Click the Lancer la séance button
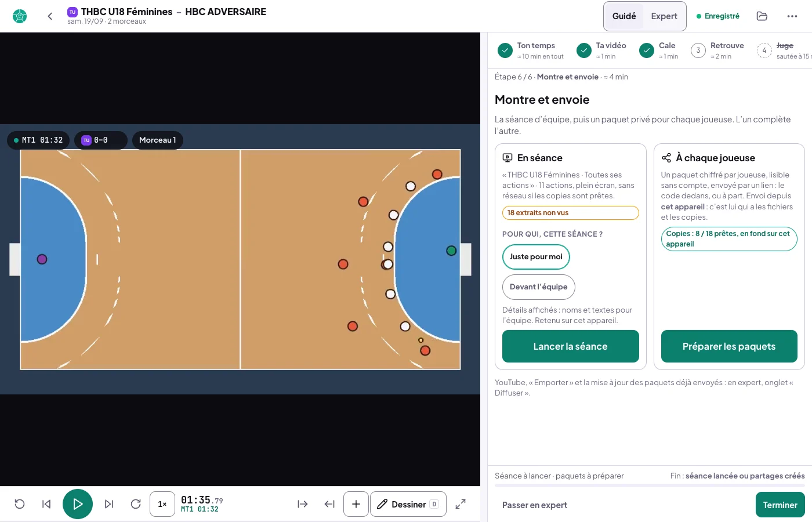This screenshot has height=522, width=812. tap(571, 346)
